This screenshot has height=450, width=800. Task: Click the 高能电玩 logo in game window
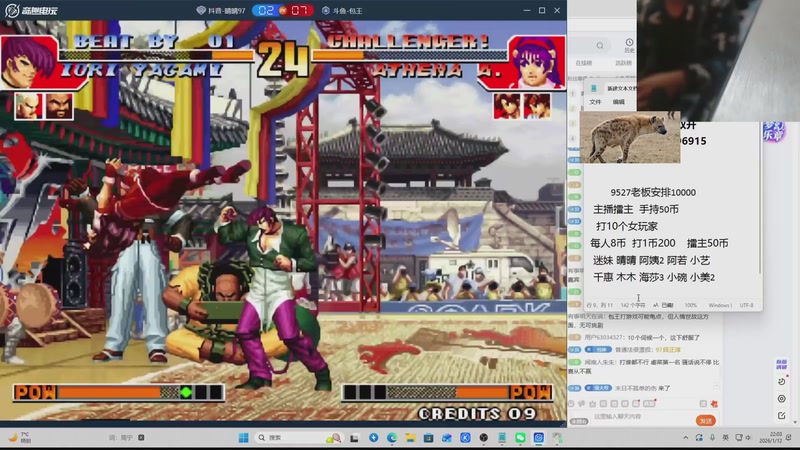pyautogui.click(x=31, y=10)
